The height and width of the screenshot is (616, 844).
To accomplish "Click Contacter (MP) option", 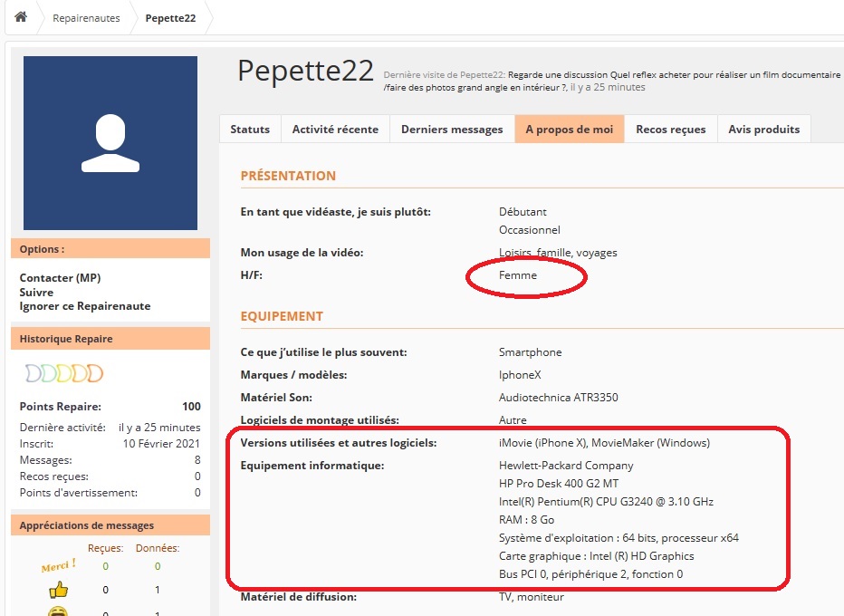I will pos(61,278).
